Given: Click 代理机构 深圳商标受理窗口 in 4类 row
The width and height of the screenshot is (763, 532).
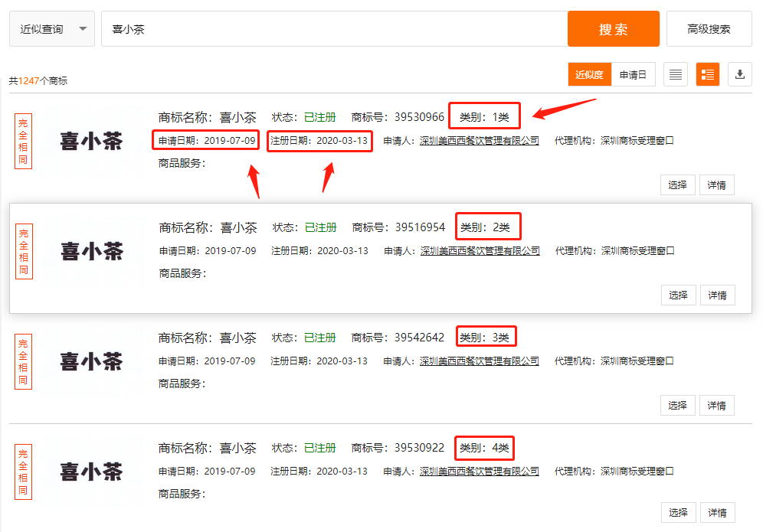Looking at the screenshot, I should click(x=614, y=472).
